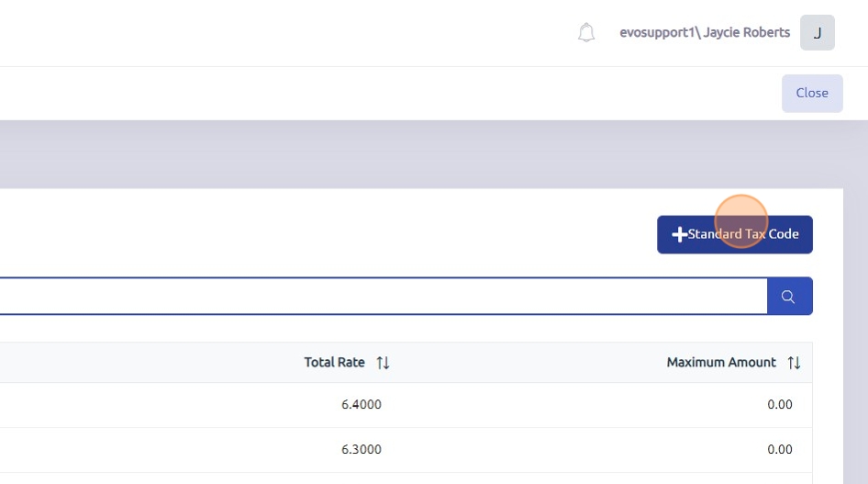This screenshot has width=868, height=484.
Task: Click the magnifier search button
Action: [789, 297]
